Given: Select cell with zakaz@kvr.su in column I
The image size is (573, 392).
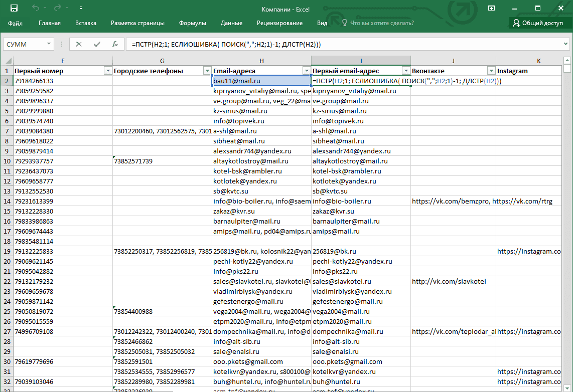Looking at the screenshot, I should pos(361,211).
